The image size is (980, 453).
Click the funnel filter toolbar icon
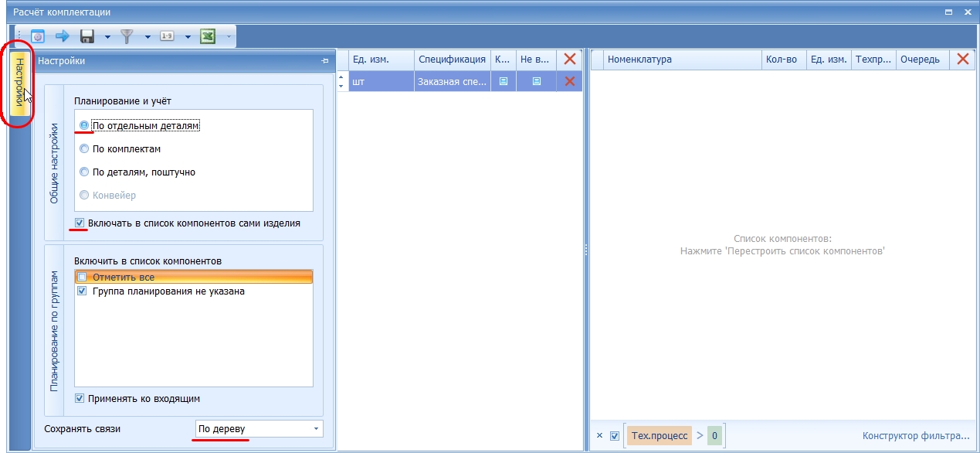tap(127, 36)
